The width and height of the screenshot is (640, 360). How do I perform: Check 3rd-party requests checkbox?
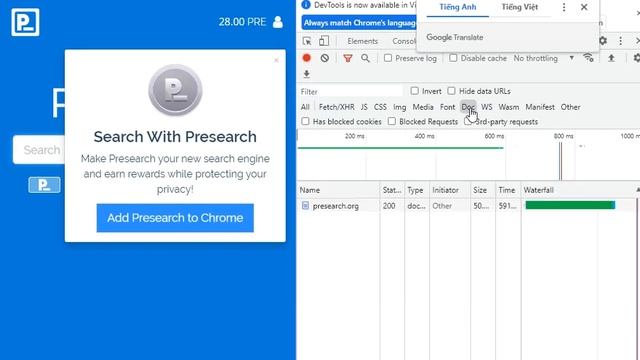(x=468, y=121)
